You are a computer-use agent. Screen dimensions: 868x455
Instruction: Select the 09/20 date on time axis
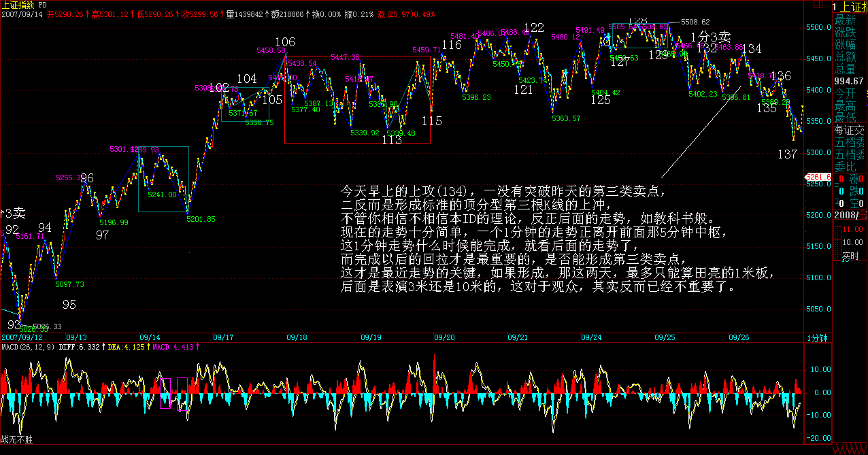click(444, 337)
